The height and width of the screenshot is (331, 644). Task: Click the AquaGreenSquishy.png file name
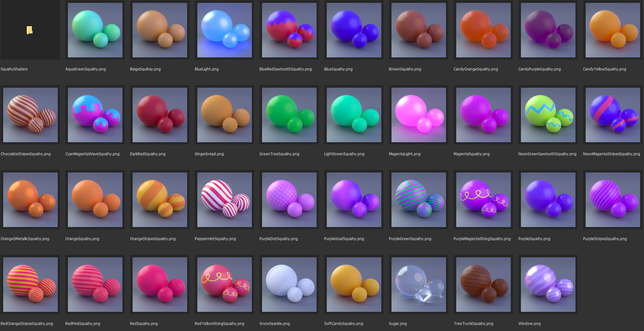85,69
